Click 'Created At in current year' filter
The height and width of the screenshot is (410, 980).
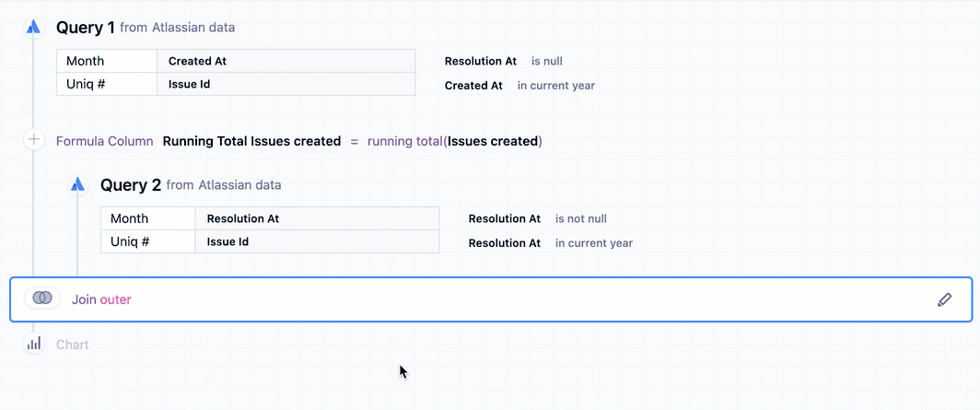coord(520,86)
